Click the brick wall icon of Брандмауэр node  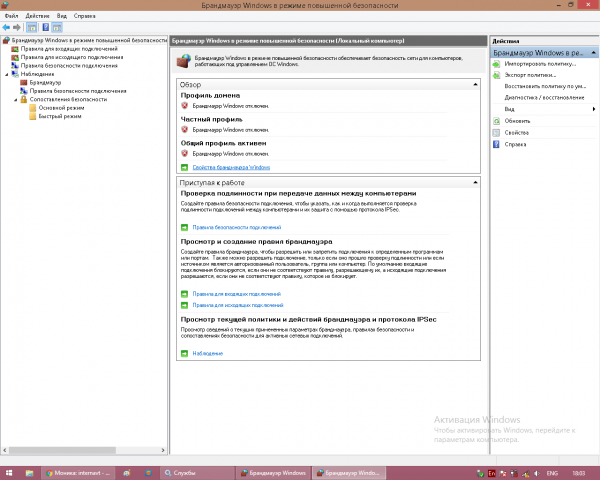(24, 83)
